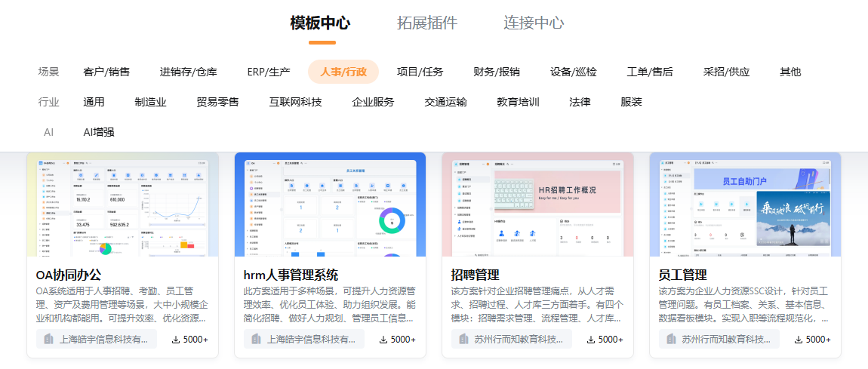Screen dimensions: 868x369
Task: Click the 5000+ count on OA协同办公 card
Action: [196, 340]
